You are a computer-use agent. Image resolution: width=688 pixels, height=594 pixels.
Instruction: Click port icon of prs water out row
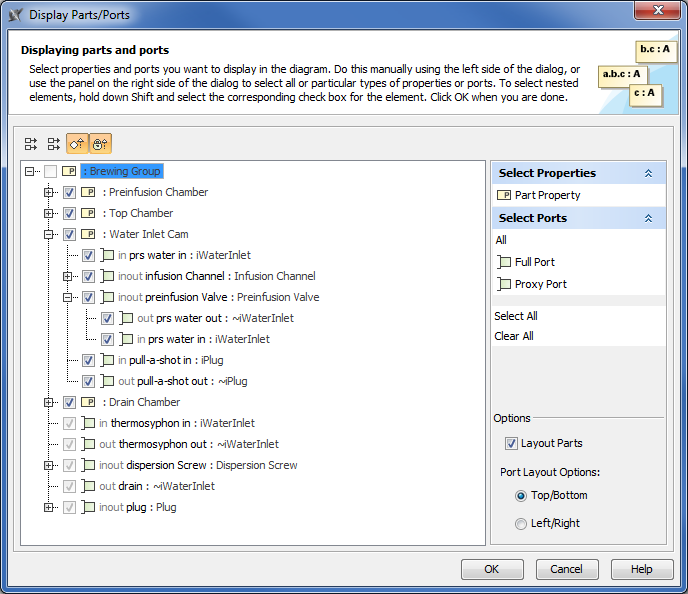[x=126, y=318]
